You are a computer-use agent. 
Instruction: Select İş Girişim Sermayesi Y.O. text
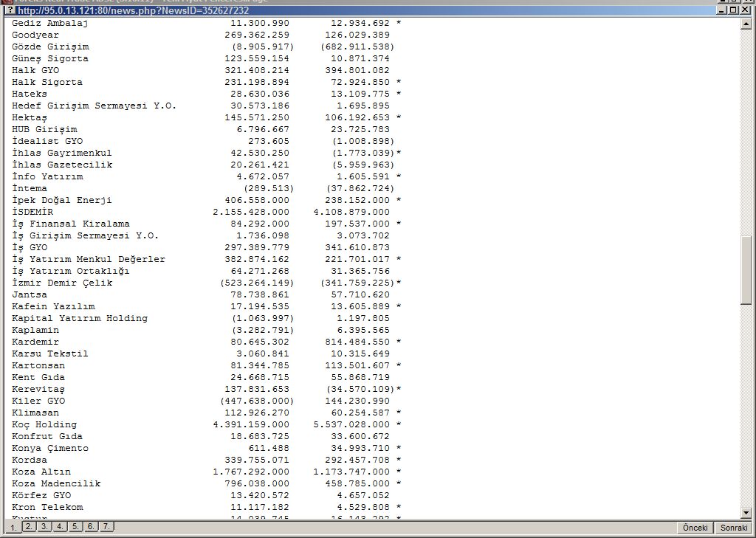pos(86,235)
